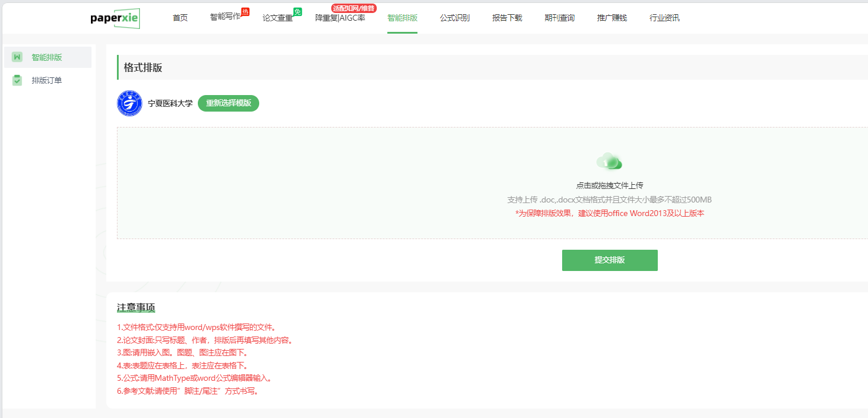Open 论文查重 in the navigation bar
This screenshot has height=418, width=868.
[278, 18]
